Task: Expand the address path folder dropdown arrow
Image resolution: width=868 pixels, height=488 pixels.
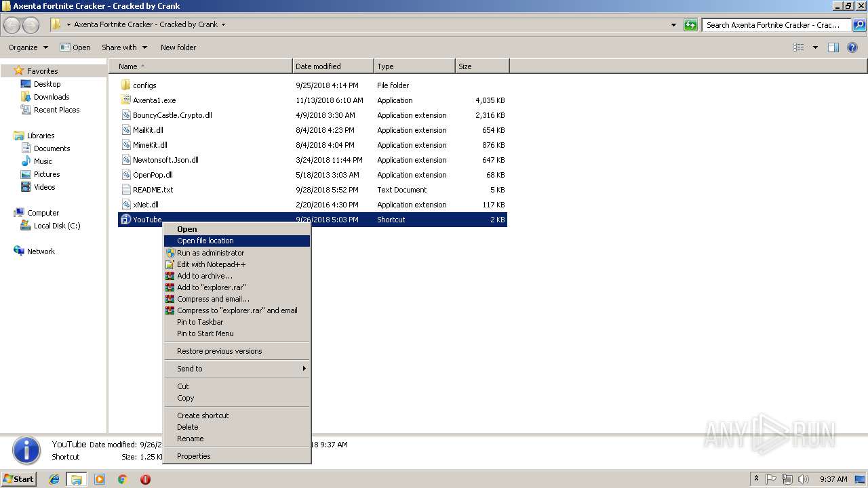Action: click(x=223, y=24)
